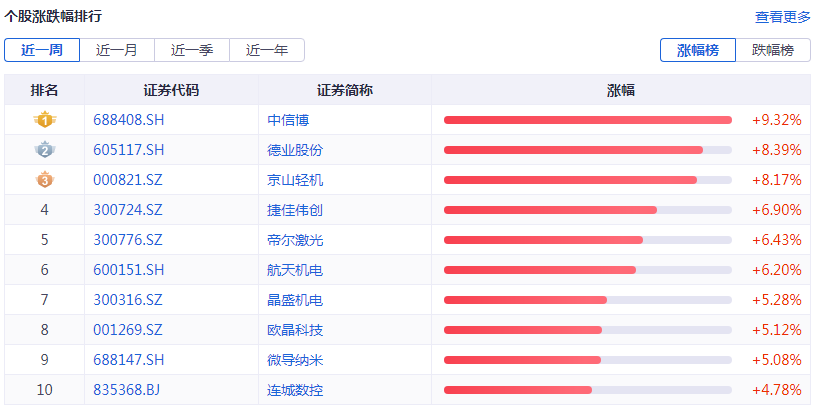Switch to the 近一季 tab
This screenshot has width=817, height=412.
pyautogui.click(x=191, y=50)
